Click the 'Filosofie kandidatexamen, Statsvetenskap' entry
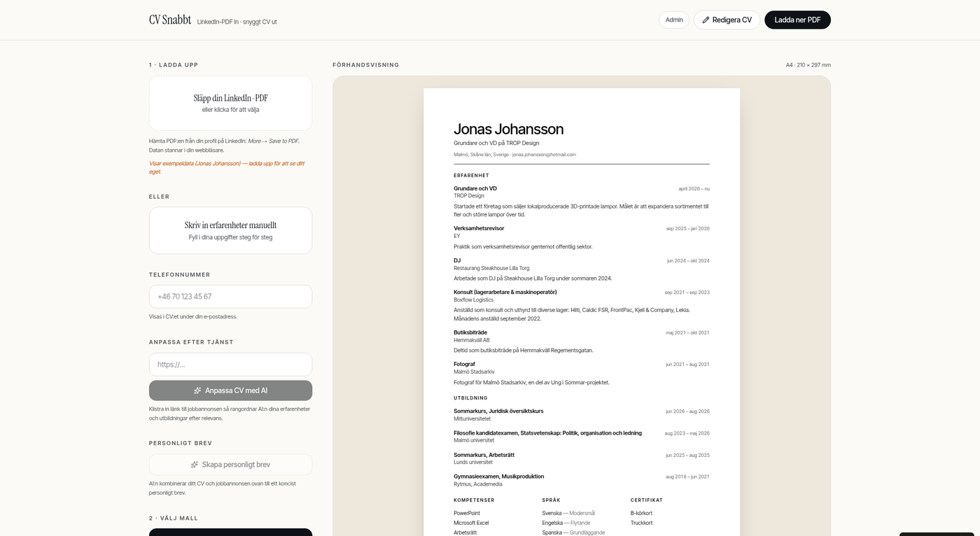The image size is (980, 536). coord(547,432)
